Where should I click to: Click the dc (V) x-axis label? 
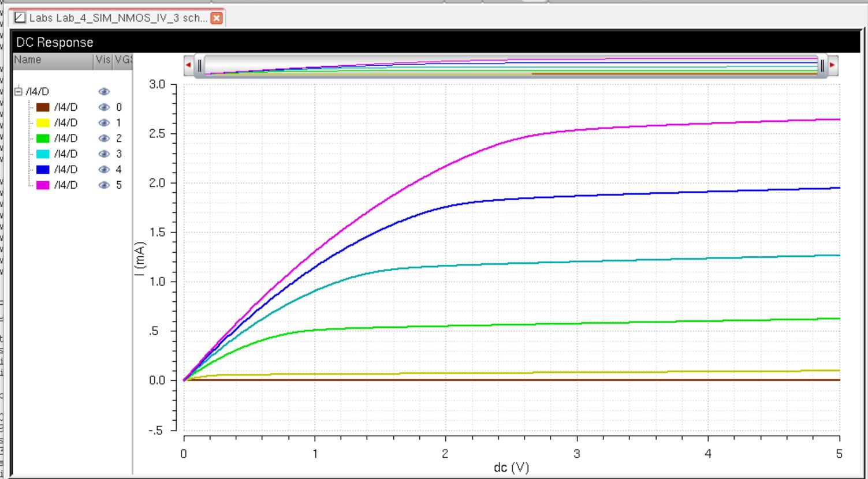tap(511, 467)
